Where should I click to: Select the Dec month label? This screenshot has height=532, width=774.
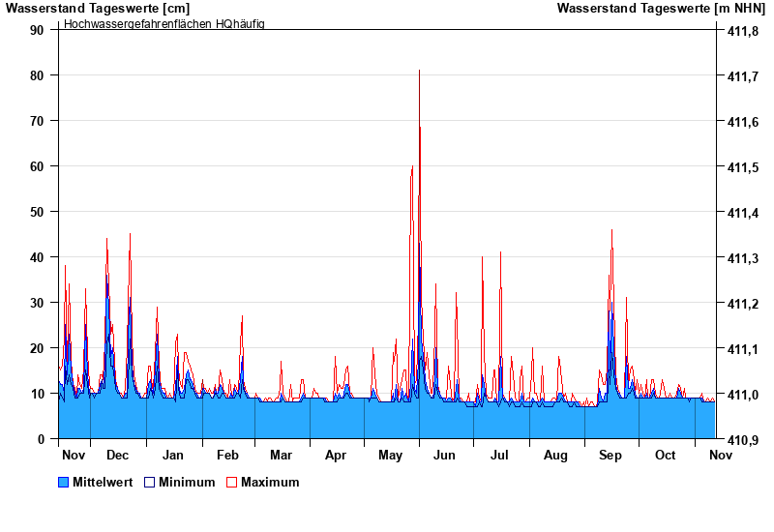click(x=118, y=455)
